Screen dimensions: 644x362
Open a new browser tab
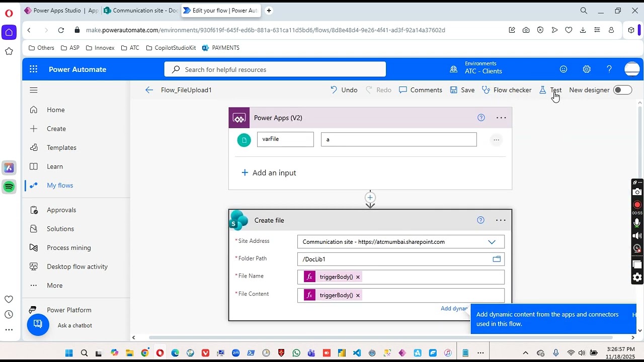[269, 11]
